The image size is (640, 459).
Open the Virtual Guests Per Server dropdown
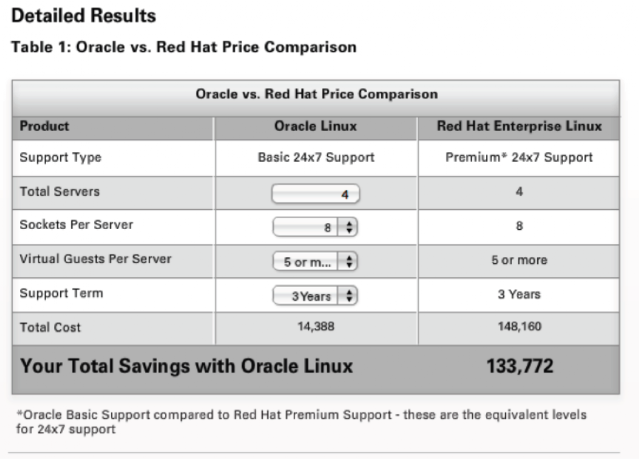(315, 261)
